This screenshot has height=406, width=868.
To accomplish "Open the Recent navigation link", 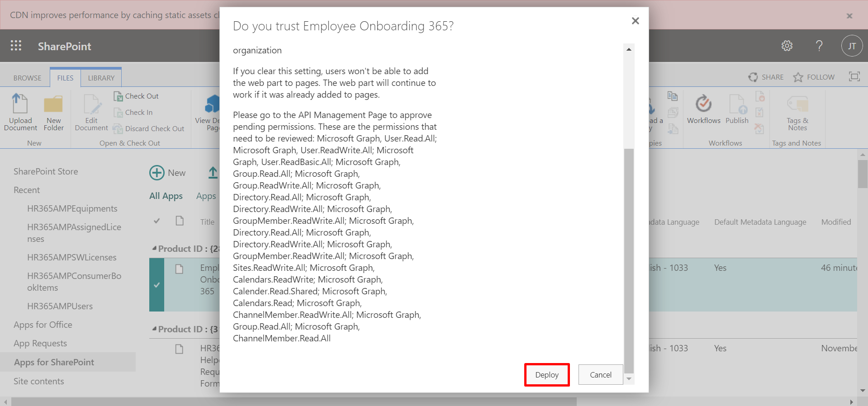I will (27, 190).
